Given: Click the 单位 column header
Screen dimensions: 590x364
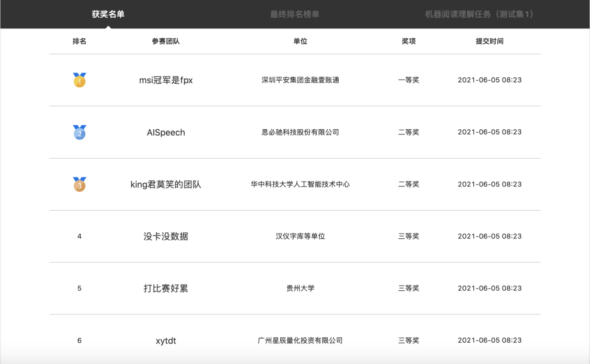Looking at the screenshot, I should point(300,41).
